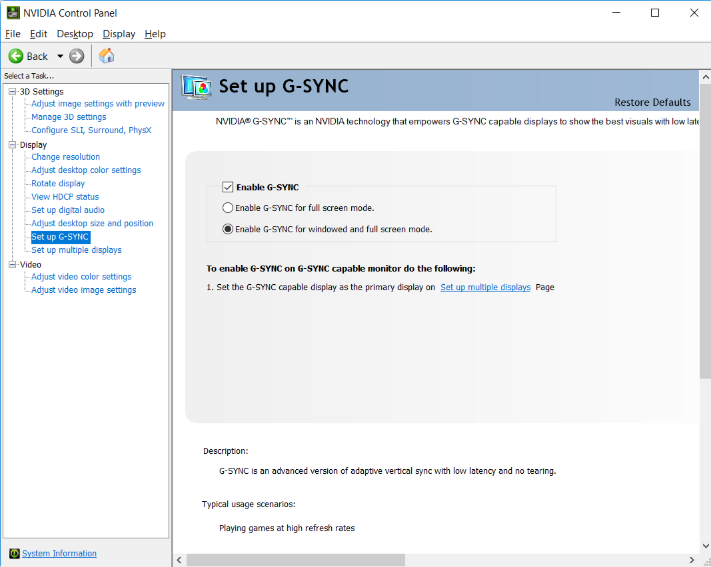Open Set up multiple displays hyperlink in instructions
This screenshot has width=711, height=567.
pyautogui.click(x=485, y=287)
